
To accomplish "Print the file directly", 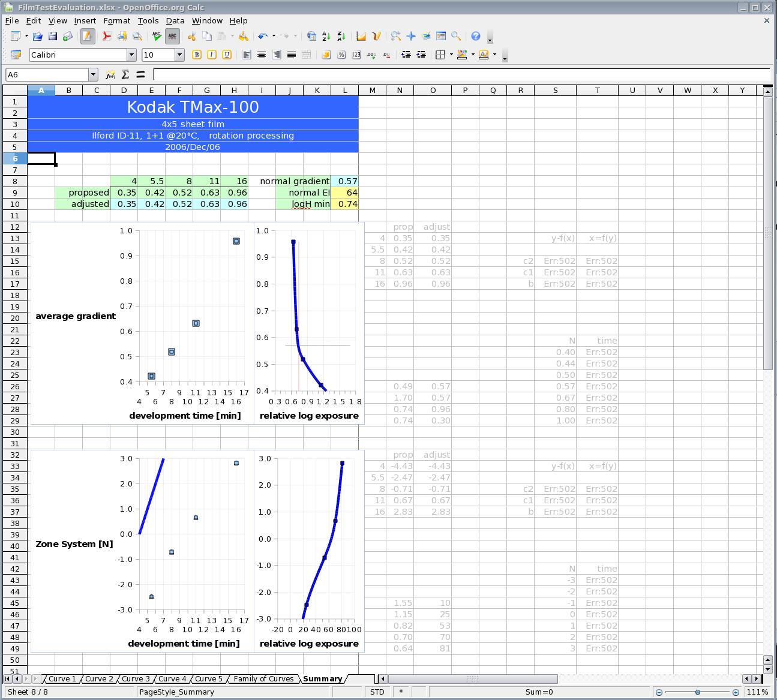I will (122, 37).
